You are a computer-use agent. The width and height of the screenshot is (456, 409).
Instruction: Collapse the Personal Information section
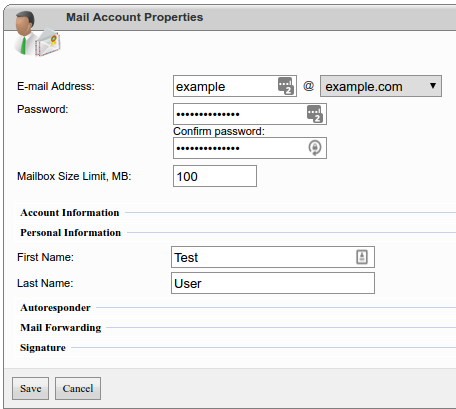[70, 233]
